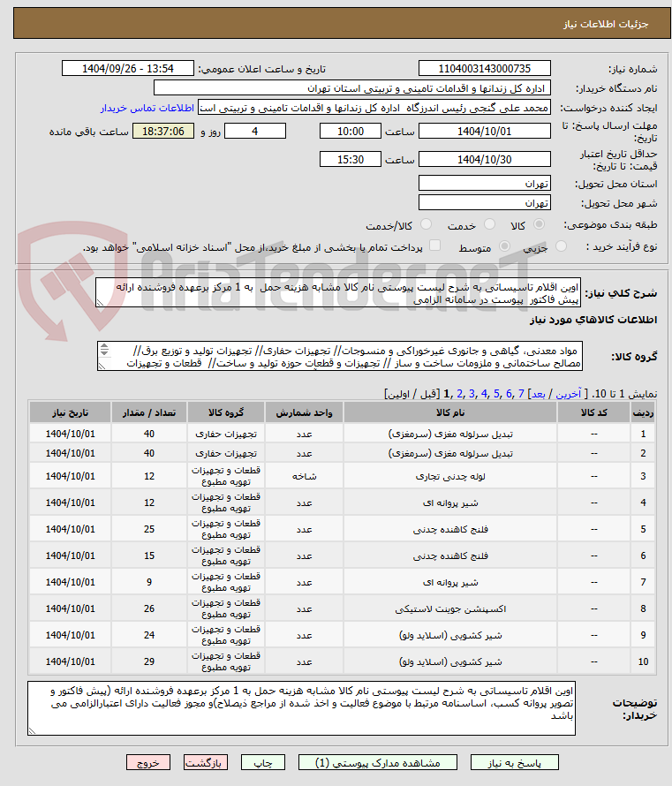
Task: Click the remaining days field showing 4
Action: point(255,132)
